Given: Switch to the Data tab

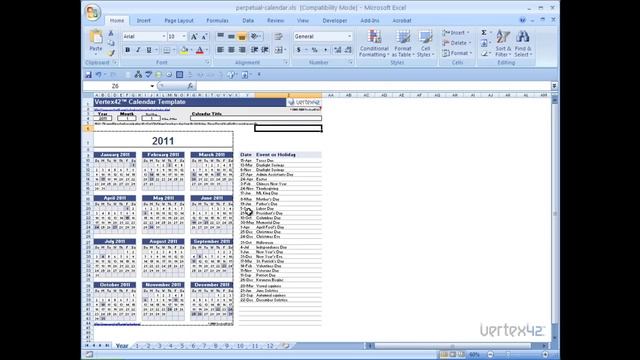Looking at the screenshot, I should (248, 20).
